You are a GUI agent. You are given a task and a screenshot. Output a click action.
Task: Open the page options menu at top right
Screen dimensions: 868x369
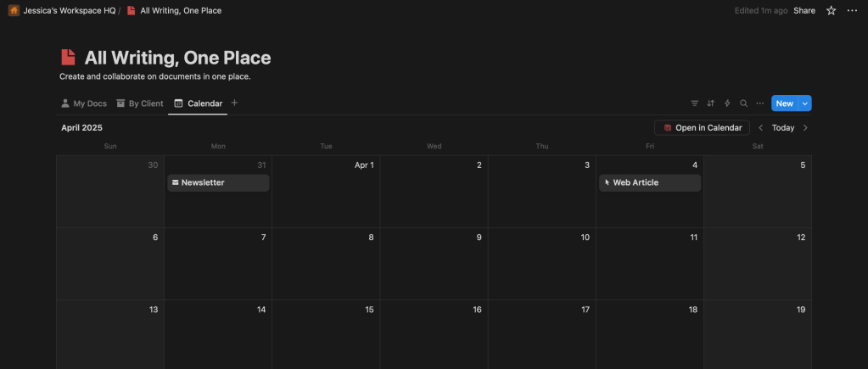coord(852,10)
